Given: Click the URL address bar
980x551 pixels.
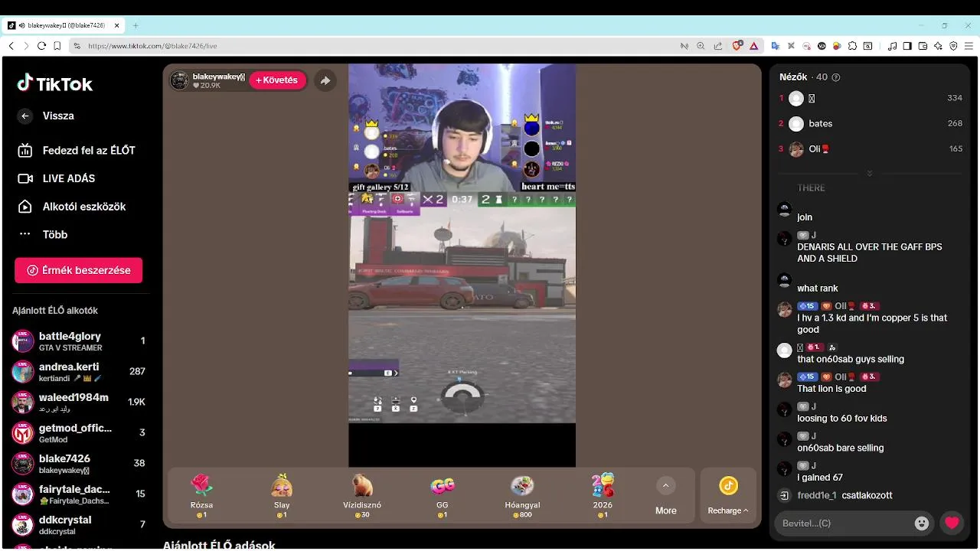Looking at the screenshot, I should [x=375, y=46].
